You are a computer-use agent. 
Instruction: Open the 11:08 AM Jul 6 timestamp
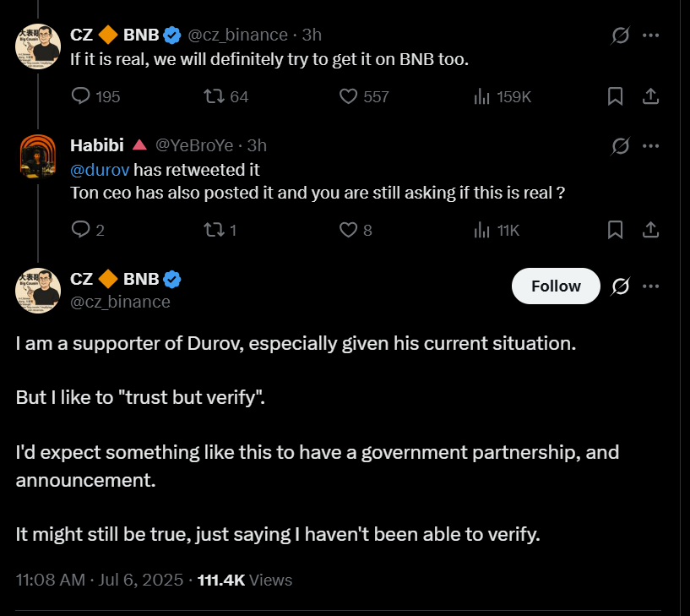pyautogui.click(x=100, y=580)
